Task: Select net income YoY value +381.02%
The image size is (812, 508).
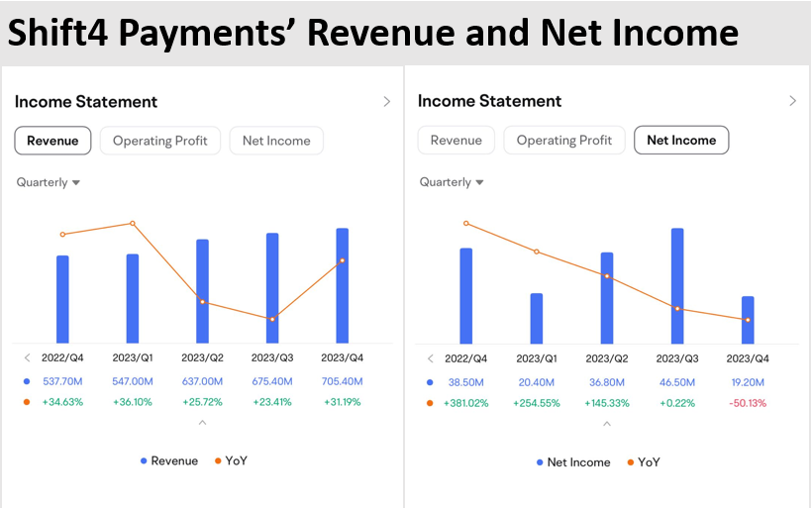Action: click(466, 403)
